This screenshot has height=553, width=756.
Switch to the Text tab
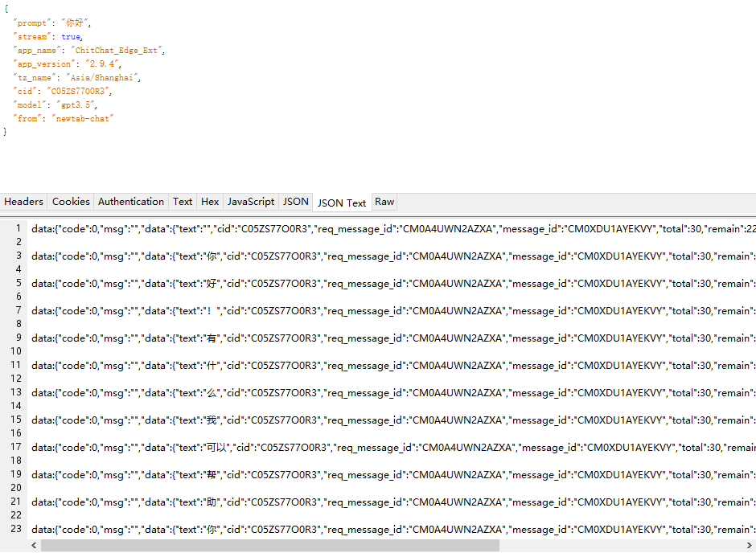click(183, 202)
